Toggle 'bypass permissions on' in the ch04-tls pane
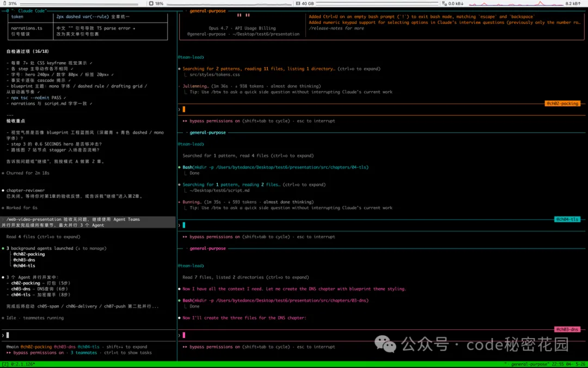The width and height of the screenshot is (588, 368). tap(211, 237)
